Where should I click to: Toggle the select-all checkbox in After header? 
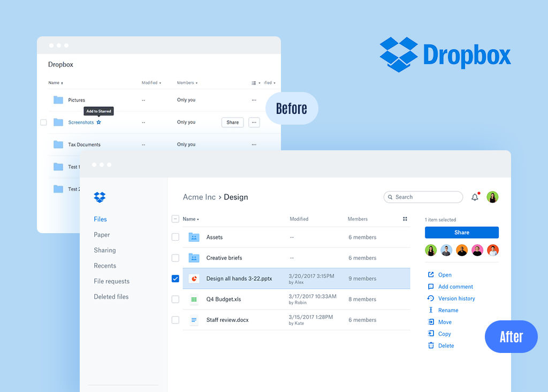point(176,219)
